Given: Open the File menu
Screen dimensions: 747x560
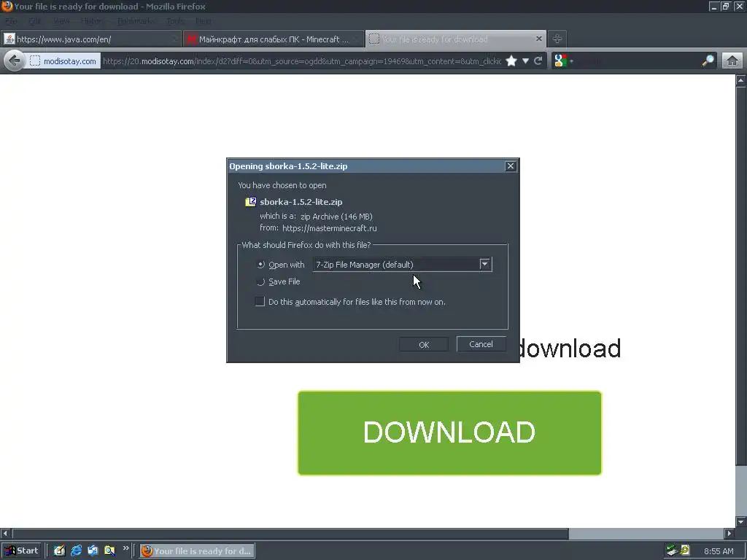Looking at the screenshot, I should [11, 21].
